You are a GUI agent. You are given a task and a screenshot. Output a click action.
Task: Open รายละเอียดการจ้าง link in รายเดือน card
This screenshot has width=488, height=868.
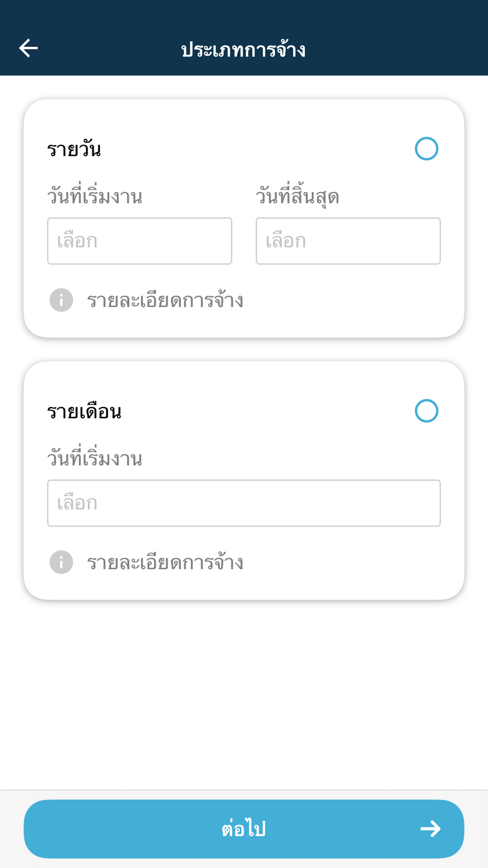165,563
